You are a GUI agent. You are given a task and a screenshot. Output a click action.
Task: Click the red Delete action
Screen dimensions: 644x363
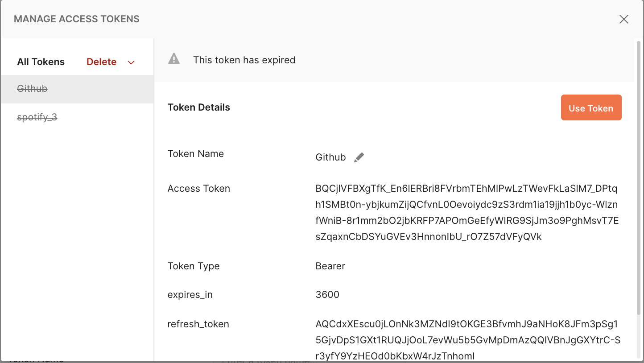click(101, 62)
